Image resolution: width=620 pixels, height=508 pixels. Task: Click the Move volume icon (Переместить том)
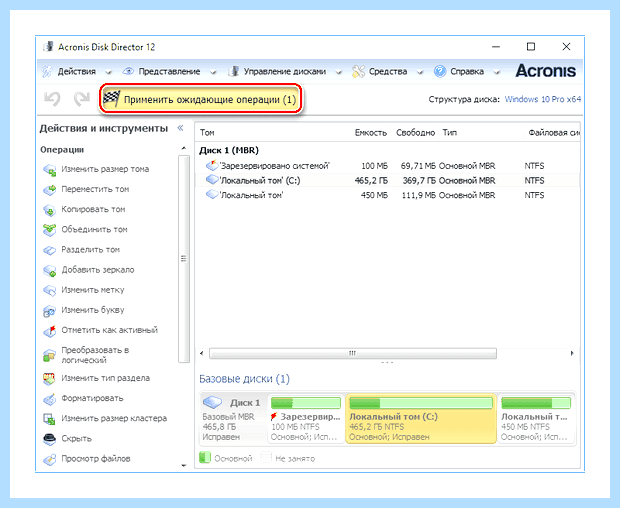click(49, 190)
